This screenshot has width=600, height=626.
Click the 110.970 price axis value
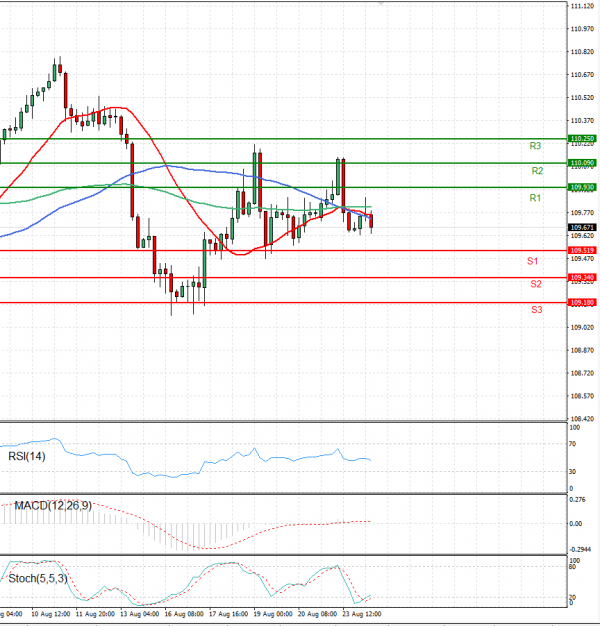coord(582,29)
